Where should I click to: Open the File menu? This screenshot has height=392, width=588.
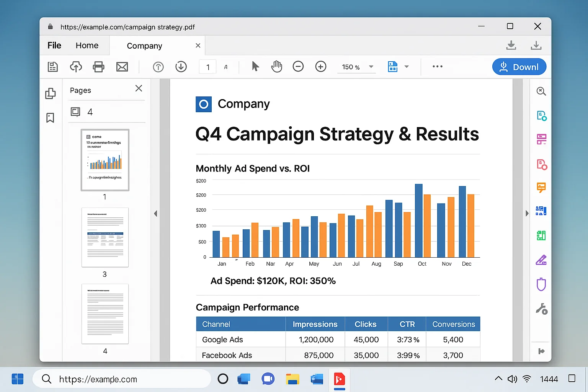point(54,45)
